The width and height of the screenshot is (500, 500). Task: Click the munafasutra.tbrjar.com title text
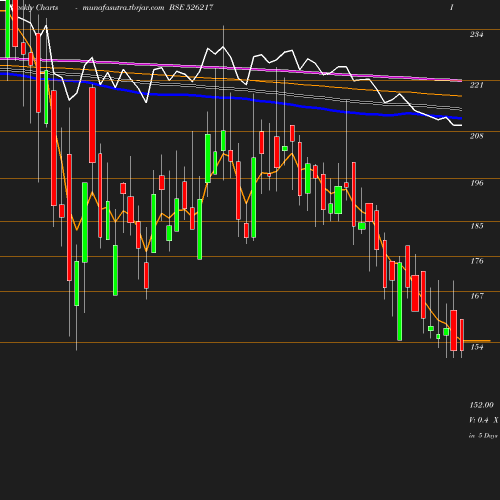tap(123, 8)
